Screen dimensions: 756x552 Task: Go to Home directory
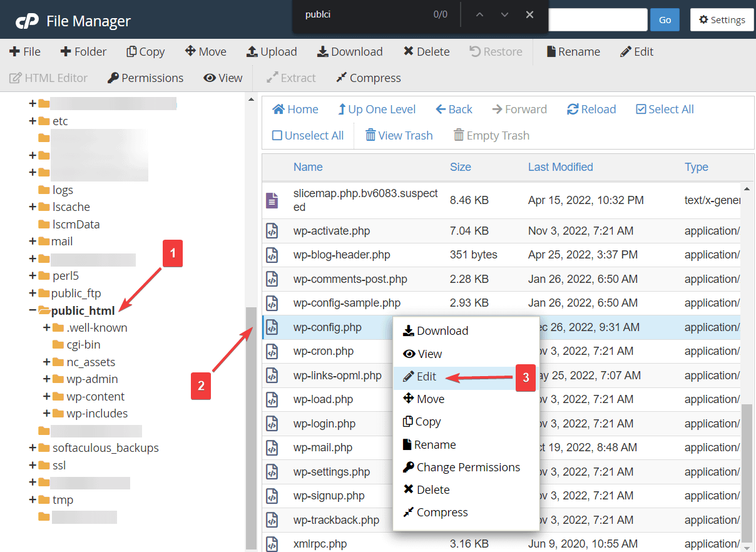295,110
